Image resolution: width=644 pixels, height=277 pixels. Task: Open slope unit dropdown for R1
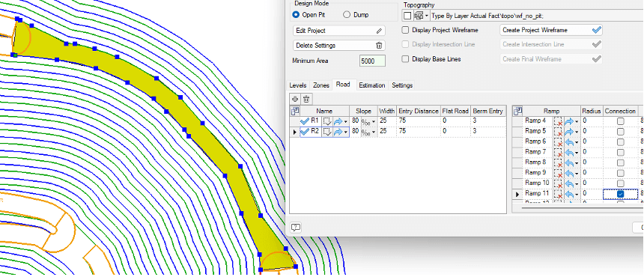[374, 121]
